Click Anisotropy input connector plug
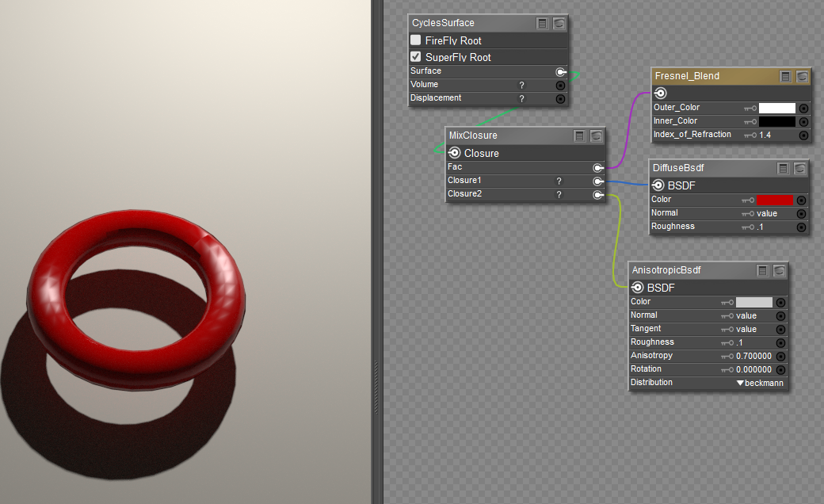Image resolution: width=824 pixels, height=504 pixels. coord(781,357)
